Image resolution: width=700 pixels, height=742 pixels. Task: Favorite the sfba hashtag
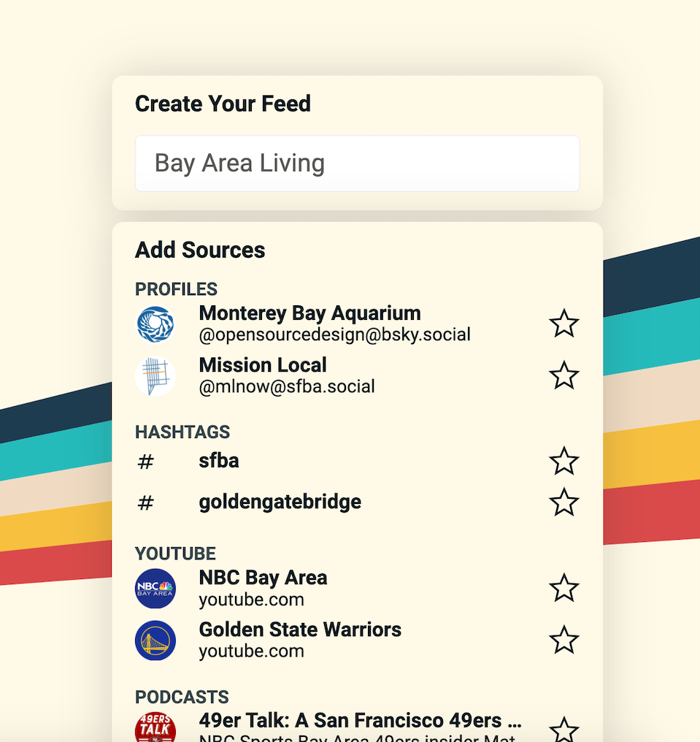click(564, 461)
